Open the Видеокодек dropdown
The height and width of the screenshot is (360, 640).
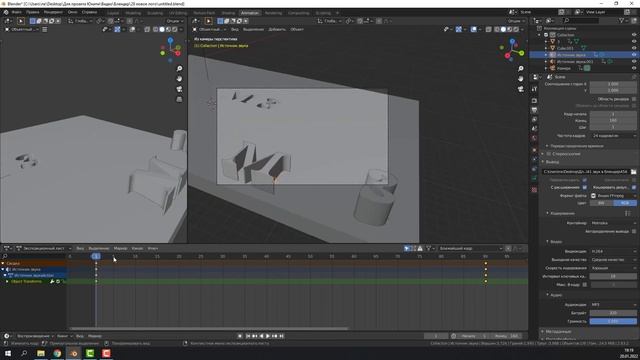613,251
